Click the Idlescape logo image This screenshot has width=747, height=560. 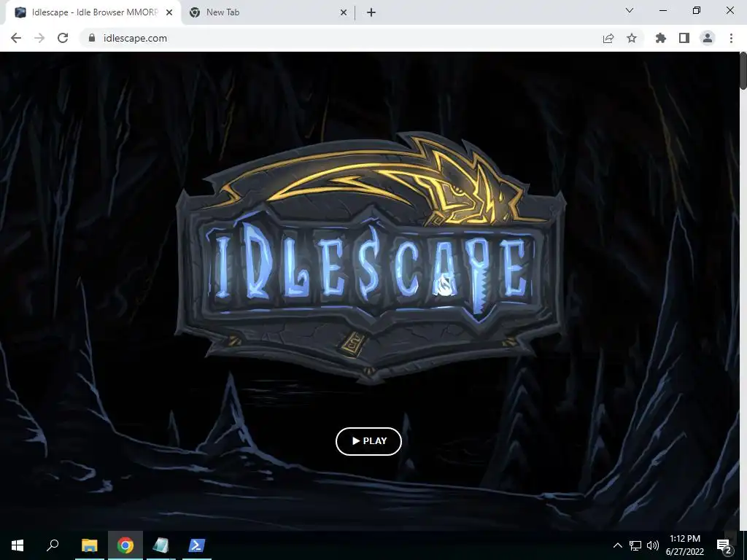tap(371, 257)
